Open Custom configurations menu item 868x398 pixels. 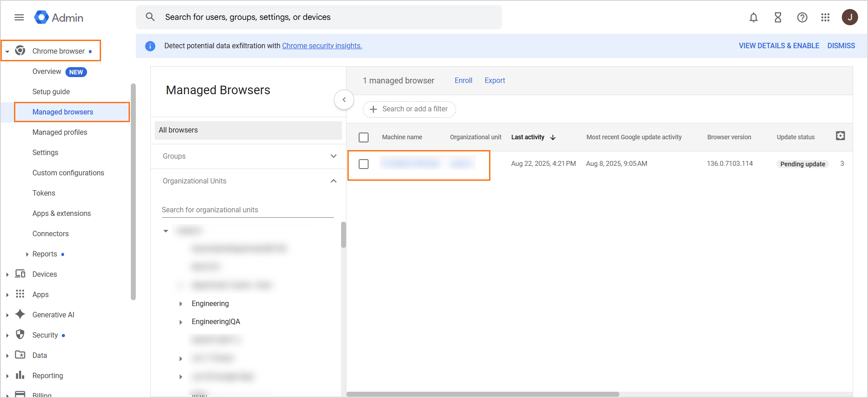[x=68, y=173]
